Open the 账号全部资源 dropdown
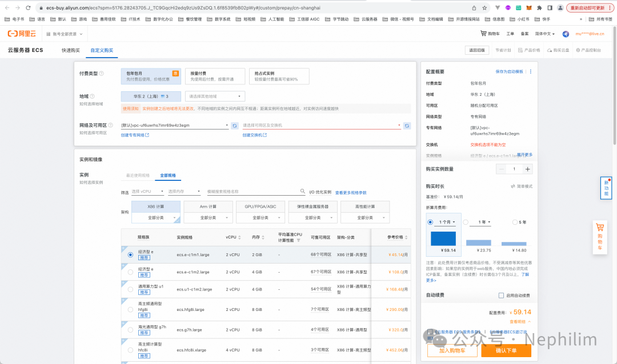617x364 pixels. (65, 34)
